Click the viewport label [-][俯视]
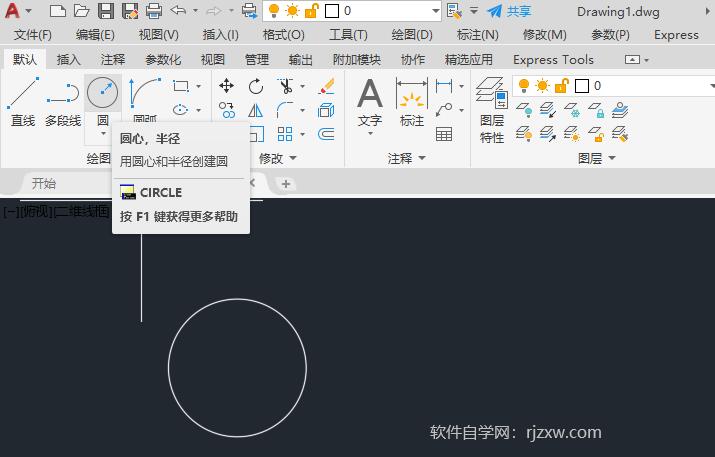715x457 pixels. [x=27, y=211]
